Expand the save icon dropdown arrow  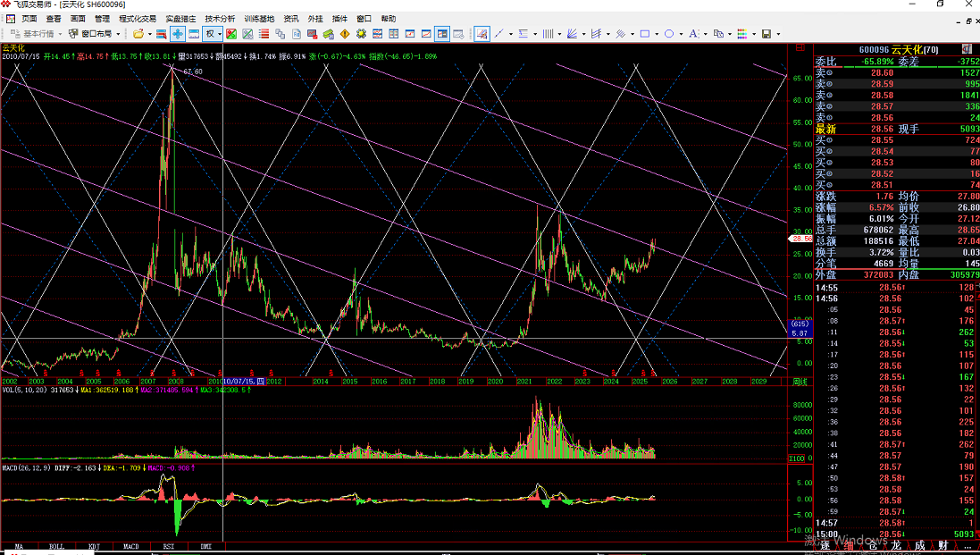[778, 34]
